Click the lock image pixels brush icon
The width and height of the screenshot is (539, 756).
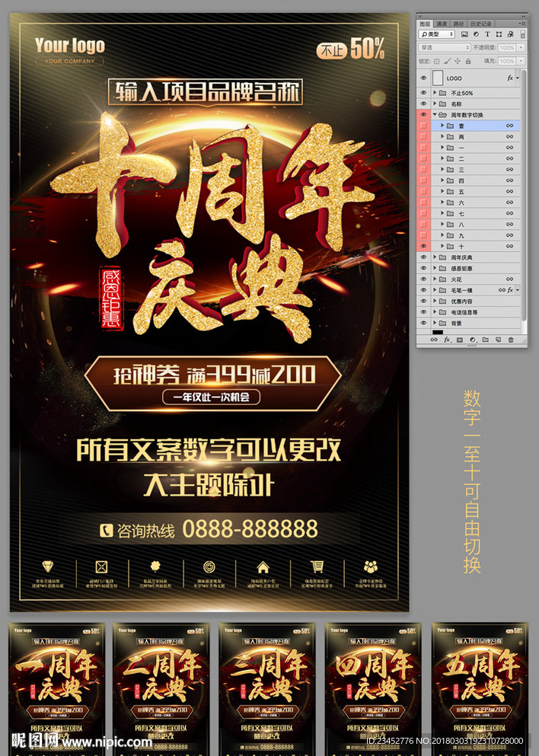pos(448,61)
